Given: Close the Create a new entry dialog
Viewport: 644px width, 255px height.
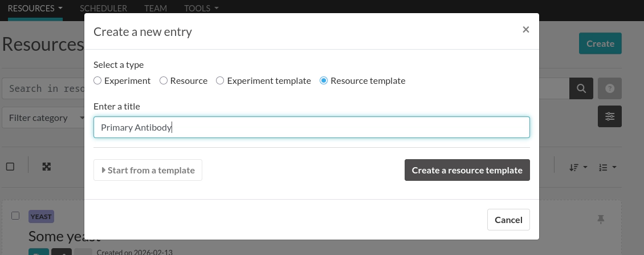Looking at the screenshot, I should pos(526,30).
